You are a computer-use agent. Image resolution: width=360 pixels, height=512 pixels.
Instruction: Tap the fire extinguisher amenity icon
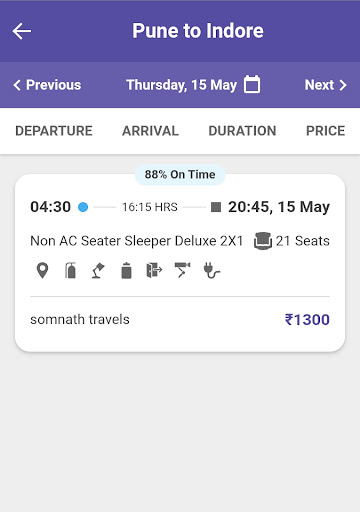pos(70,270)
